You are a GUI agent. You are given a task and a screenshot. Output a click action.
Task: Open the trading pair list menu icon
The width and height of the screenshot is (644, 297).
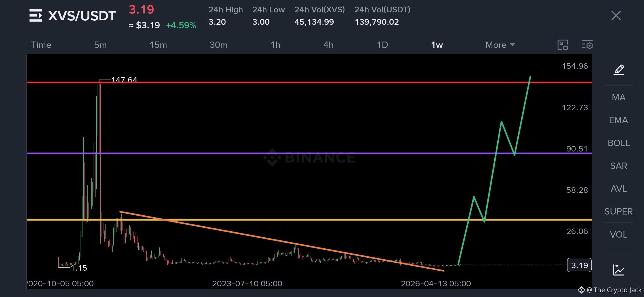pos(36,15)
